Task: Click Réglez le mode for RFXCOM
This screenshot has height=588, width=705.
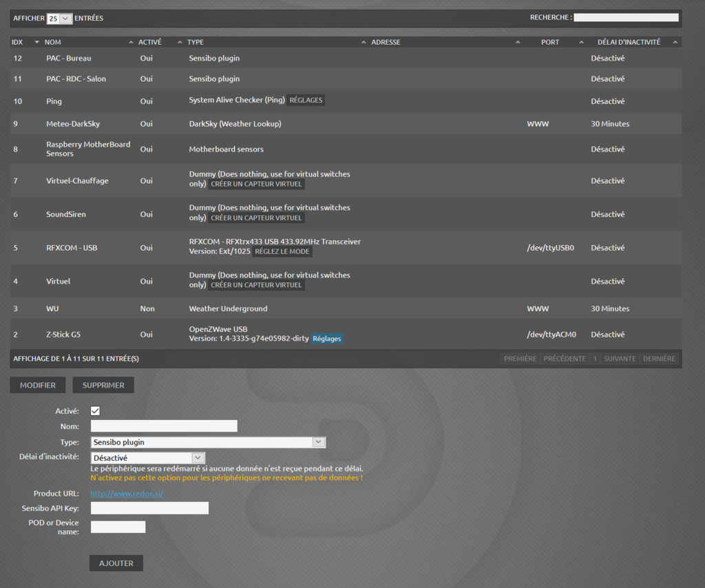Action: [x=282, y=252]
